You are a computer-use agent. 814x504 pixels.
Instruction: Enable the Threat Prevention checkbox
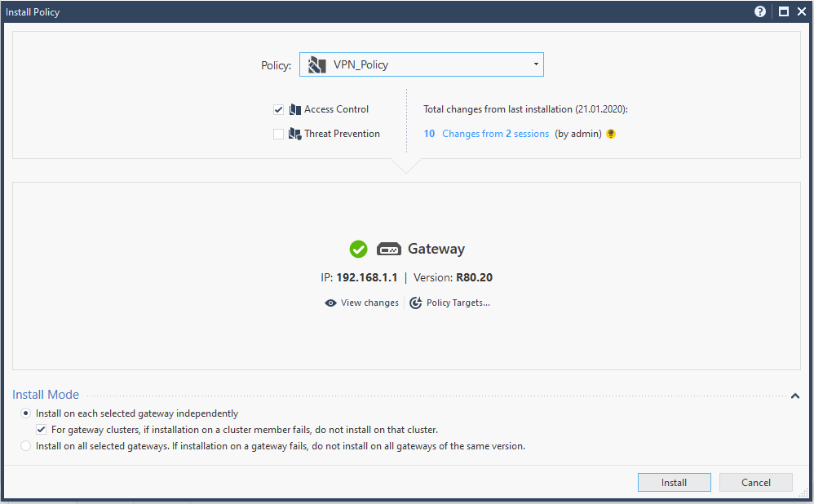coord(278,134)
